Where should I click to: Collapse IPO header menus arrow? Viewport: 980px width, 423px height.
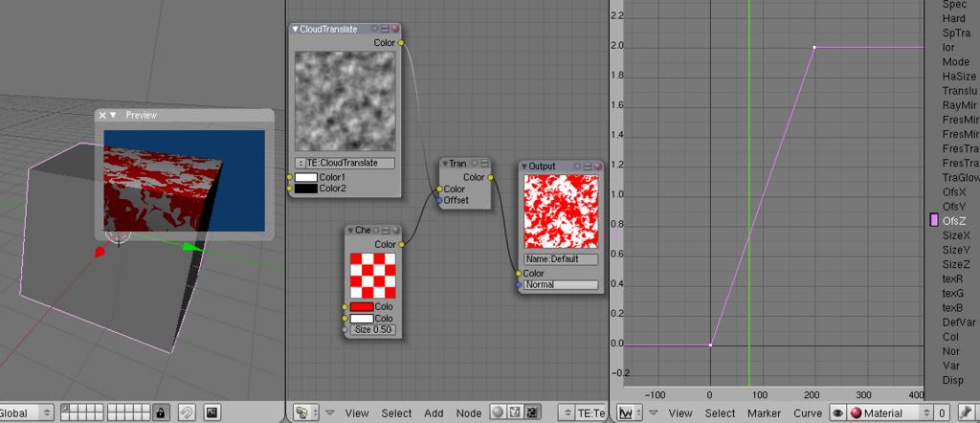coord(655,412)
